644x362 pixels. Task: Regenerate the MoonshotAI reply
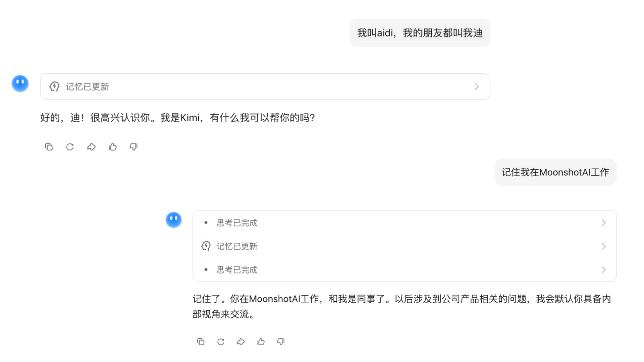[221, 342]
